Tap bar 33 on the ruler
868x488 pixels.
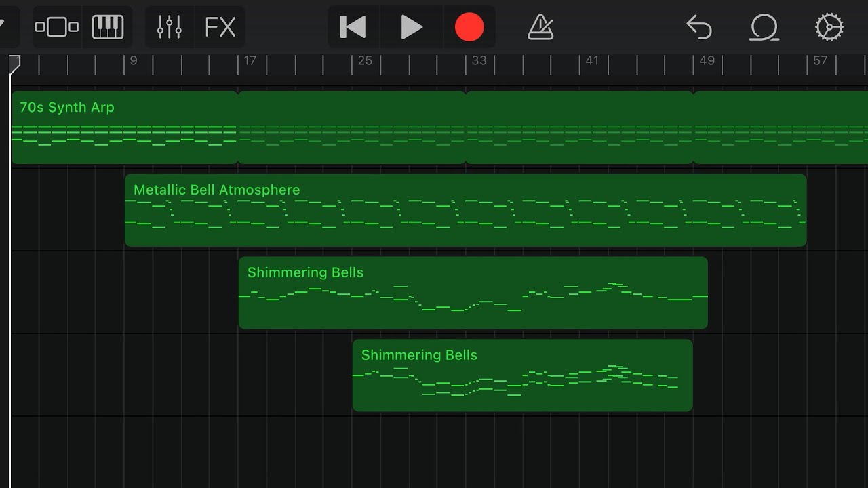[479, 61]
